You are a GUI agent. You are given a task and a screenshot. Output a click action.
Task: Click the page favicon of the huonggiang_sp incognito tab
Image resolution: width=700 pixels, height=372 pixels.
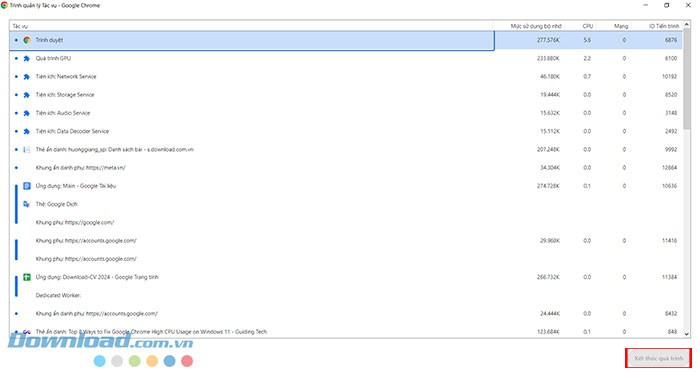click(27, 150)
